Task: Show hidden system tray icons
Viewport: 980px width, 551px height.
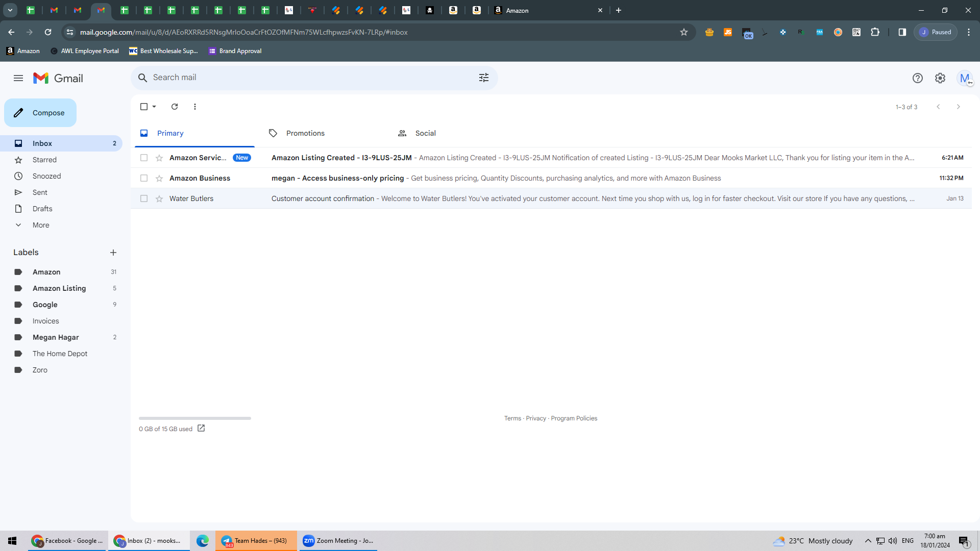Action: click(x=868, y=541)
